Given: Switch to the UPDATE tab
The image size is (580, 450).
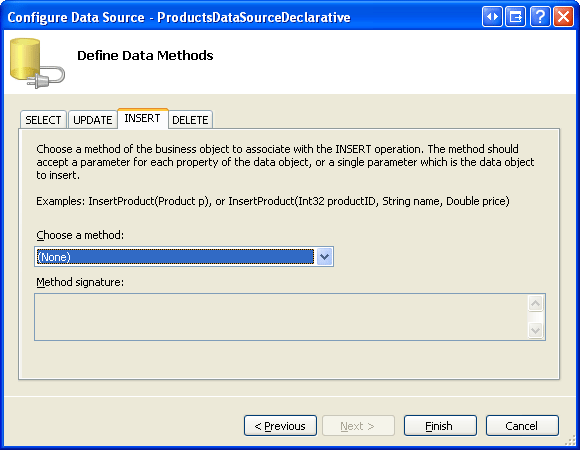Looking at the screenshot, I should click(92, 120).
